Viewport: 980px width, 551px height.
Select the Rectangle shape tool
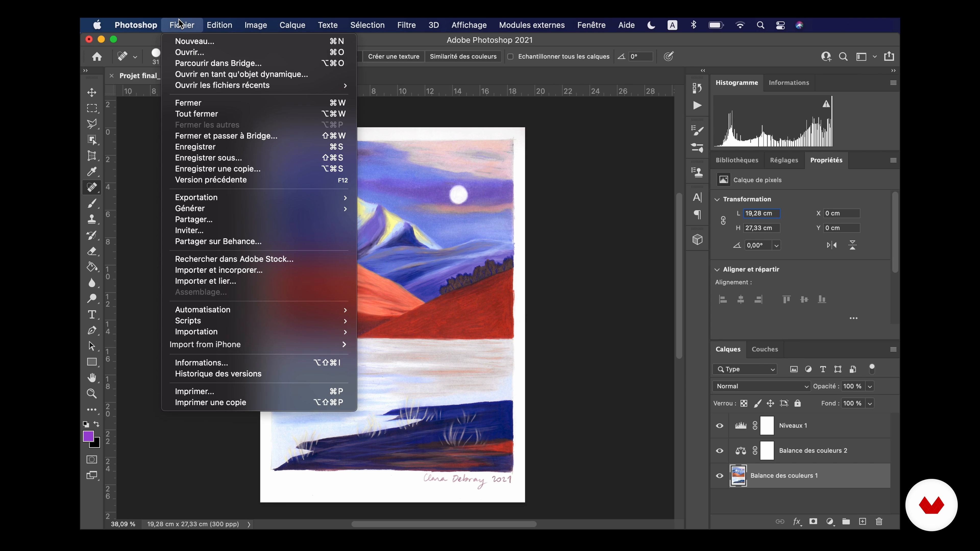pyautogui.click(x=92, y=362)
